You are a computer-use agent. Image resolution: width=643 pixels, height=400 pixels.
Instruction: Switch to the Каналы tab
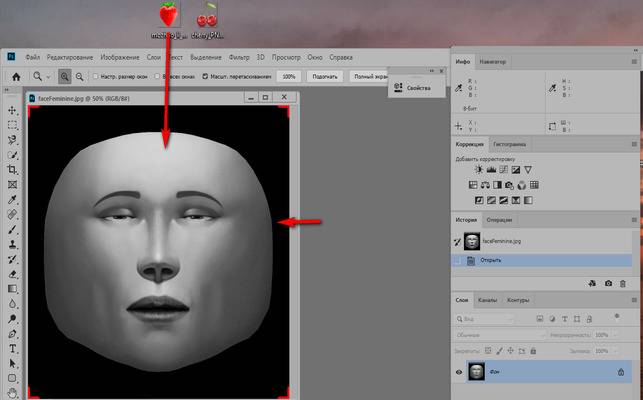tap(487, 300)
